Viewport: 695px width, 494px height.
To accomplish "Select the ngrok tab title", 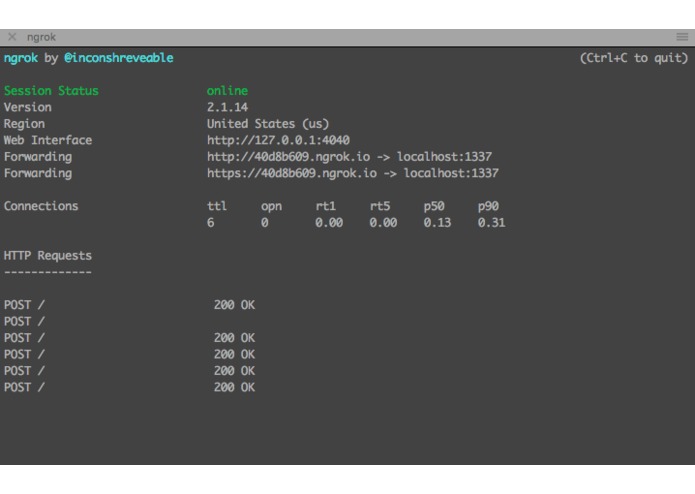I will coord(41,37).
